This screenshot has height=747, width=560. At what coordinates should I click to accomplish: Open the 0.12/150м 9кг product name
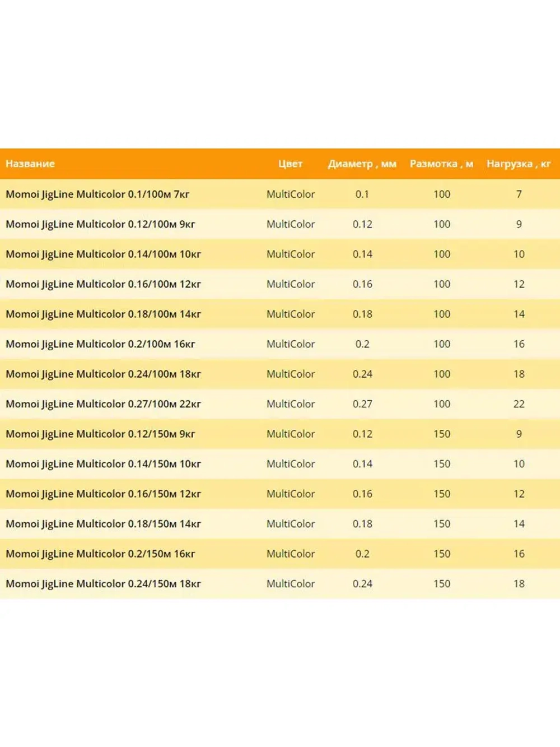pos(100,434)
